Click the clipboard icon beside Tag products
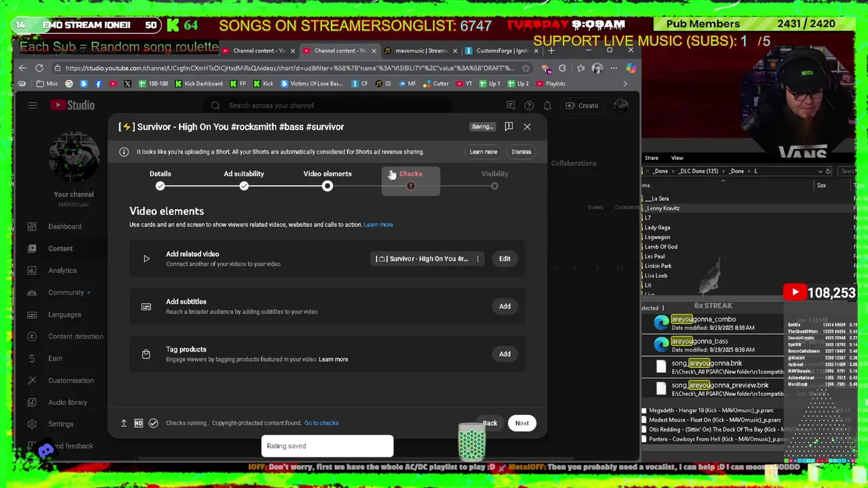The width and height of the screenshot is (868, 488). click(x=146, y=354)
